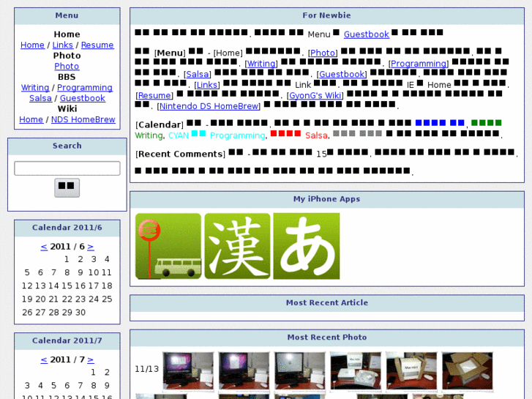This screenshot has height=399, width=532.
Task: Open the Links link in Menu sidebar
Action: (63, 45)
